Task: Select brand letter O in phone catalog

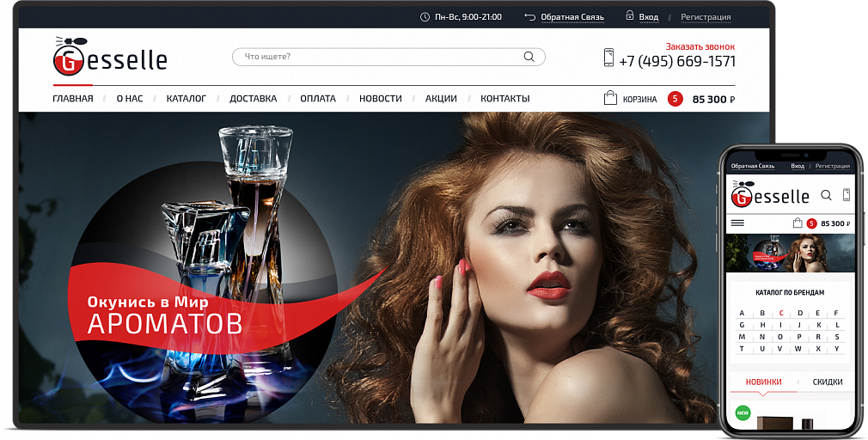Action: pos(780,337)
